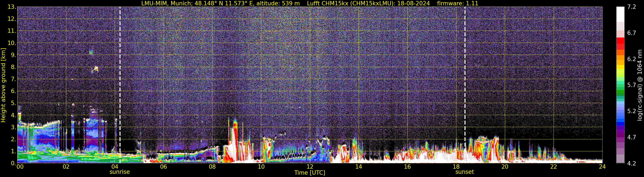Image resolution: width=644 pixels, height=177 pixels.
Task: Click the white dashed sunrise marker line
Action: 120,85
